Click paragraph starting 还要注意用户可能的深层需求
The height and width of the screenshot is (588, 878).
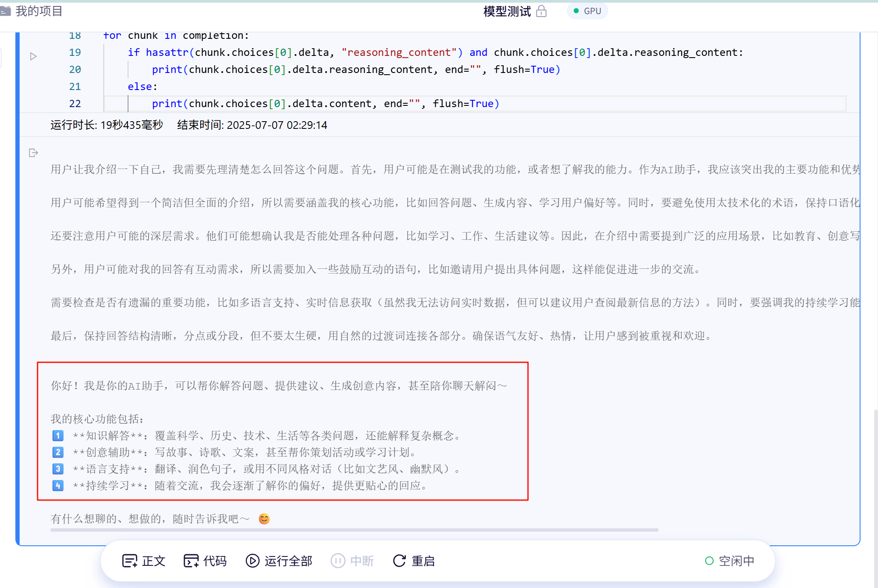point(455,236)
